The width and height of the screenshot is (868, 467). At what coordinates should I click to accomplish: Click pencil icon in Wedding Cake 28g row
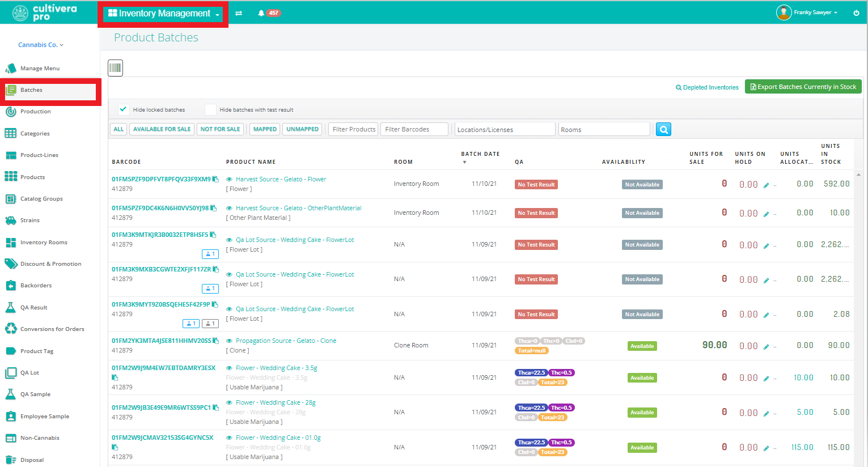766,414
